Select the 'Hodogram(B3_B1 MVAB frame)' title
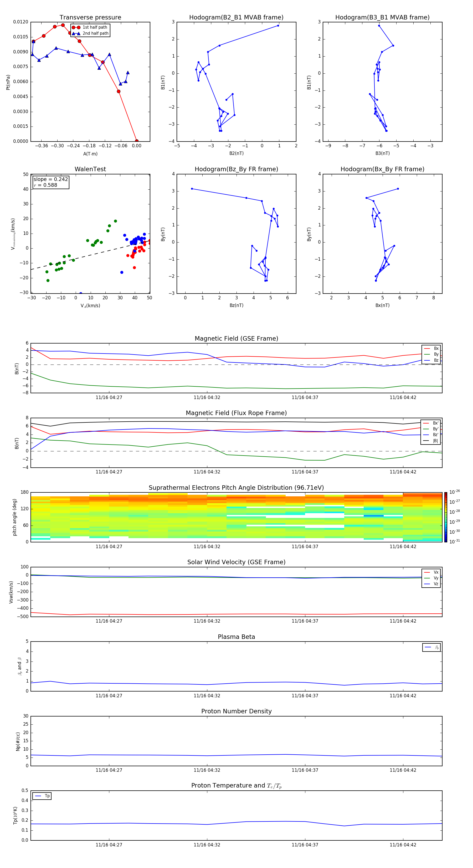The image size is (473, 868). point(382,18)
